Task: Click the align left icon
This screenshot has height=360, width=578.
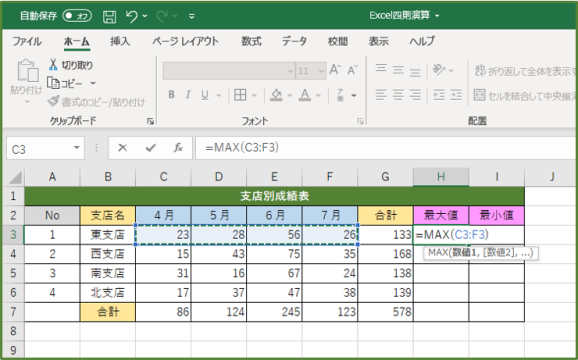Action: point(381,95)
